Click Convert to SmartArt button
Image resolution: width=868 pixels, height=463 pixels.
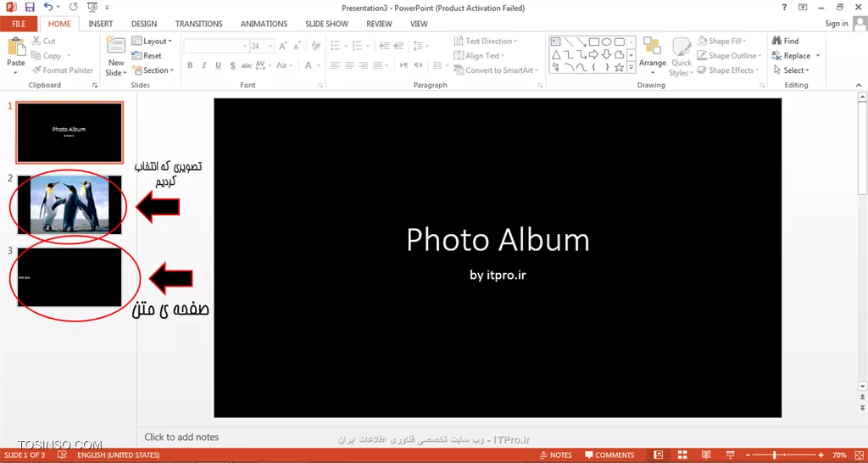pos(496,70)
